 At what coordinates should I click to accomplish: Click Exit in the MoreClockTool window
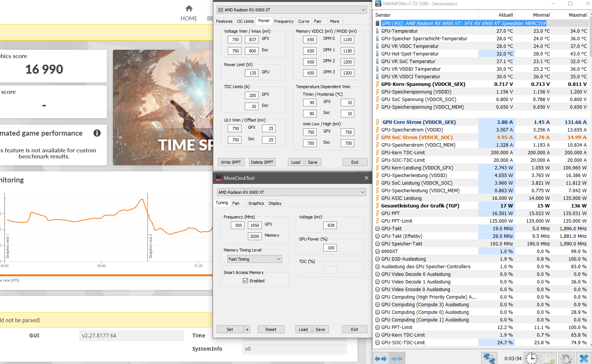pyautogui.click(x=354, y=329)
